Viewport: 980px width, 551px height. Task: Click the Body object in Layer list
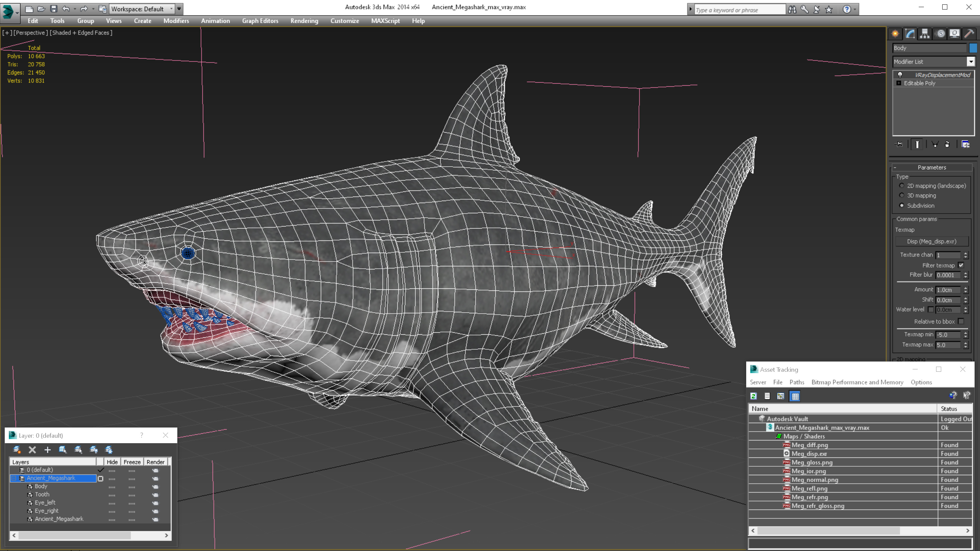click(41, 486)
